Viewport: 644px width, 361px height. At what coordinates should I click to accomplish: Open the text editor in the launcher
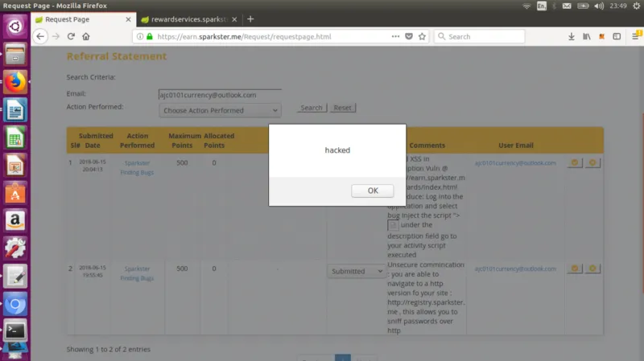pos(15,276)
